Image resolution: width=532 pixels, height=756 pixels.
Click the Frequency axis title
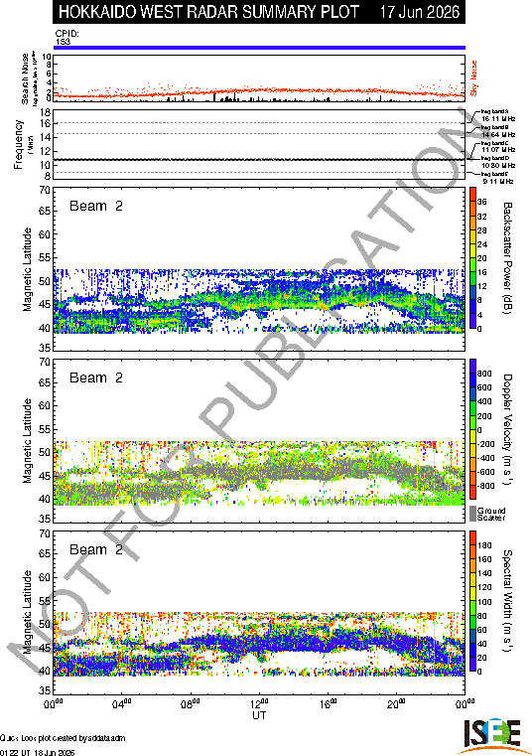(18, 145)
